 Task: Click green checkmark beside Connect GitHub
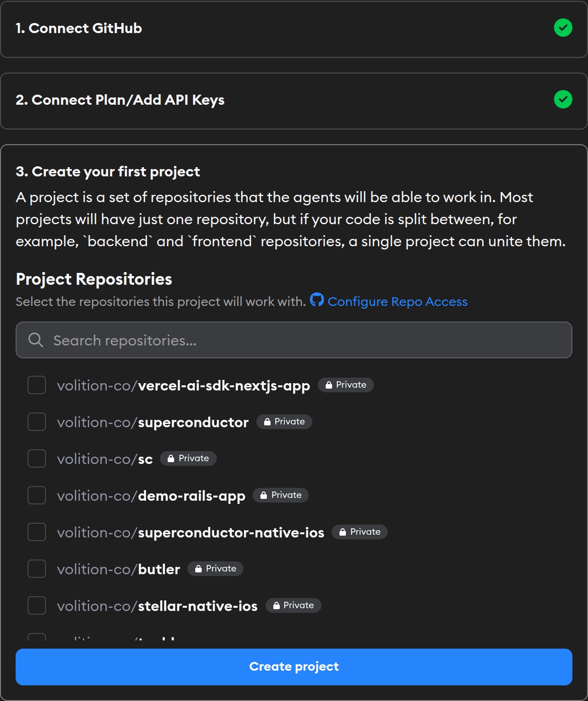coord(563,28)
